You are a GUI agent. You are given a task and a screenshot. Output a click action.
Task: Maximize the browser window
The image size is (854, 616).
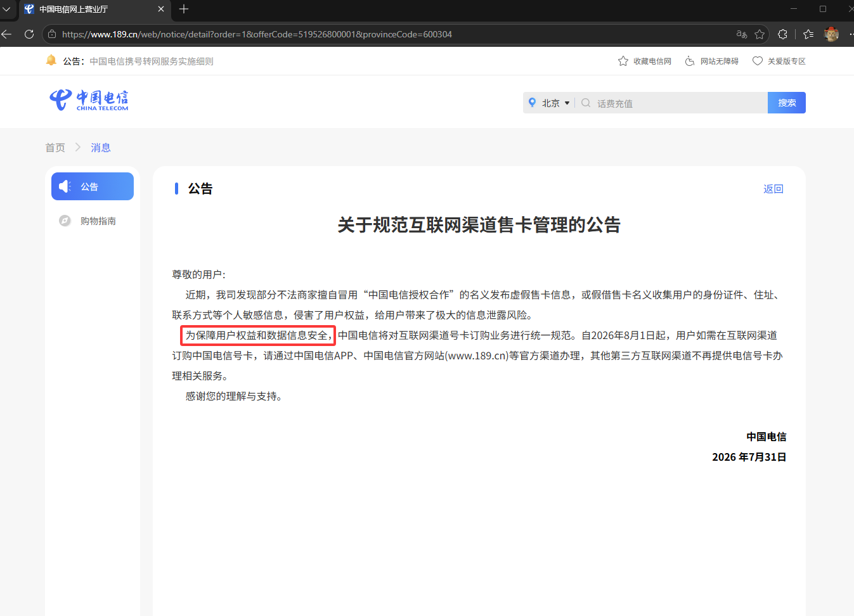tap(823, 9)
